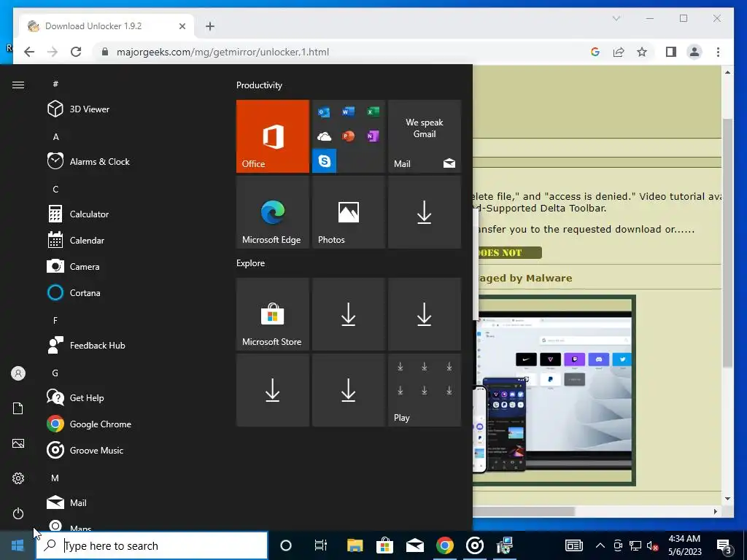
Task: Open the Photos tile
Action: (x=348, y=212)
